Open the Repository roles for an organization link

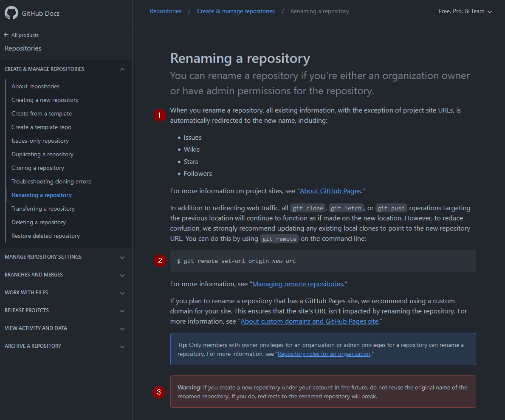coord(324,354)
